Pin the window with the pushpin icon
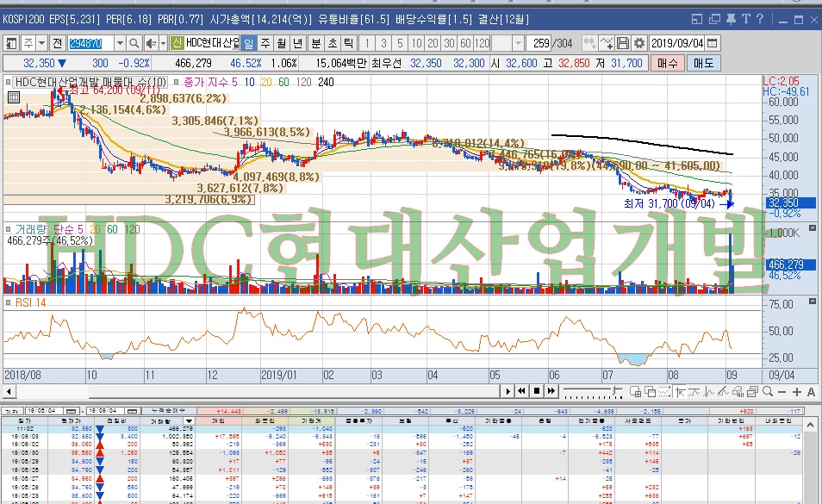This screenshot has height=504, width=822. point(731,20)
